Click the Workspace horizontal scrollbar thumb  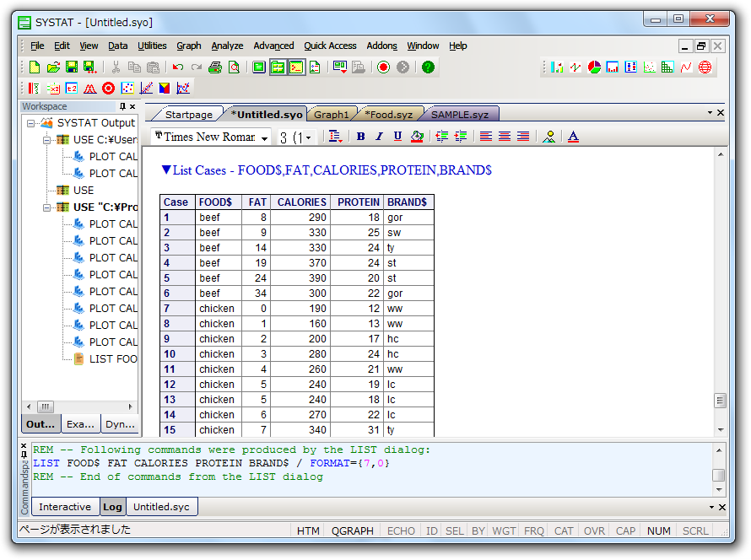pyautogui.click(x=45, y=407)
